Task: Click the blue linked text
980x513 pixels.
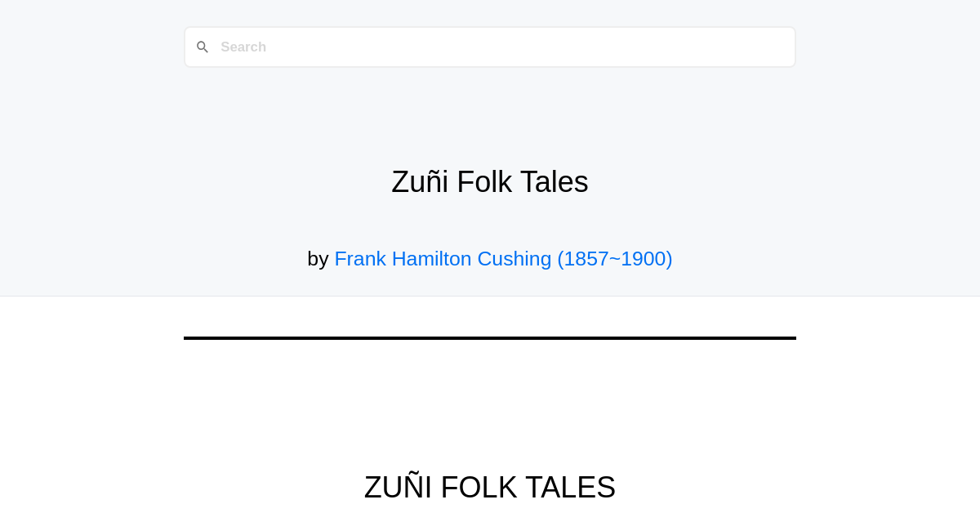Action: click(503, 259)
